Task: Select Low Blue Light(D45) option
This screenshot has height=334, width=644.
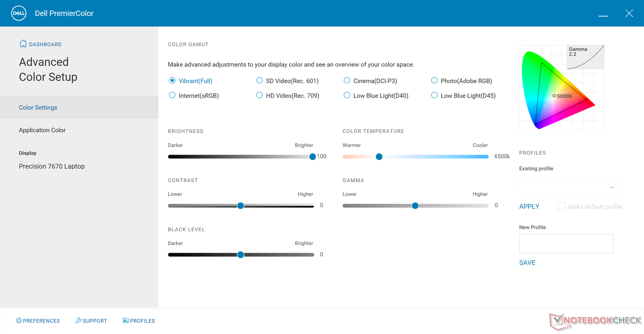Action: [434, 95]
